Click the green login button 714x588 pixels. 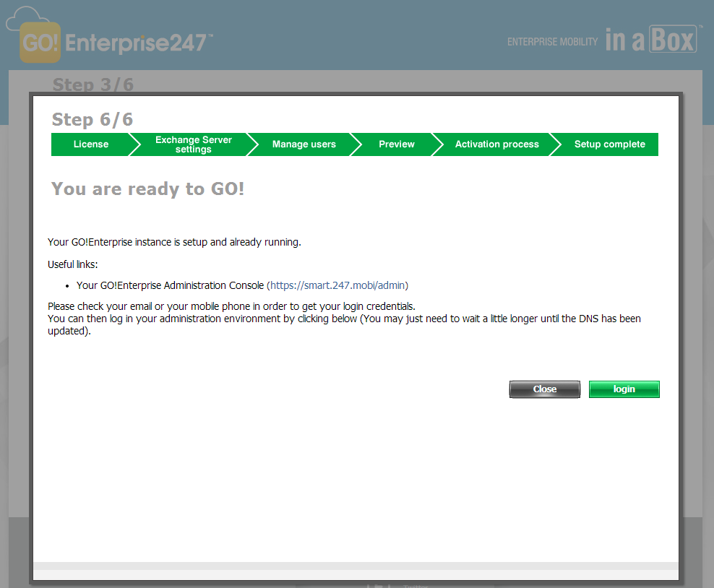click(x=624, y=389)
